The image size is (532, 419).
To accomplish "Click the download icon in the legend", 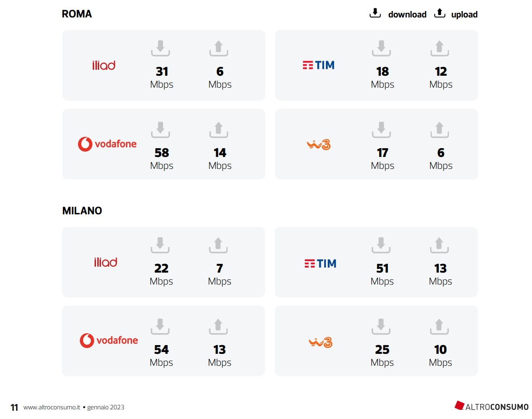I will pos(375,13).
